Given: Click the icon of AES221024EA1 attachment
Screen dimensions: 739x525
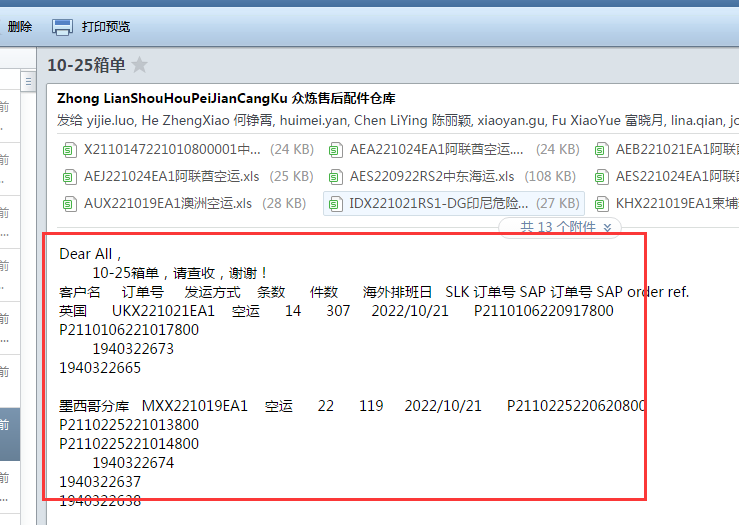Looking at the screenshot, I should (x=601, y=177).
